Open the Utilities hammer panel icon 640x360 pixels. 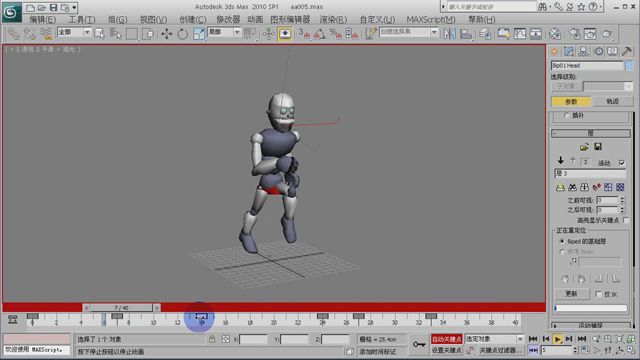[626, 51]
